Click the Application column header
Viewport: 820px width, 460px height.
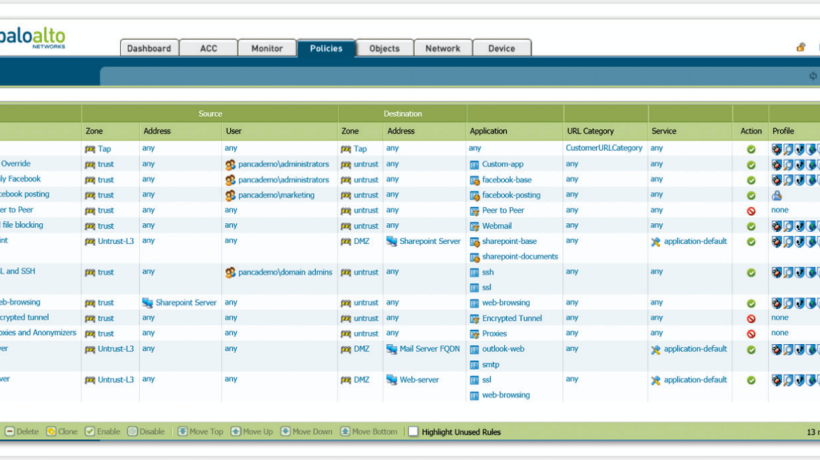coord(488,131)
